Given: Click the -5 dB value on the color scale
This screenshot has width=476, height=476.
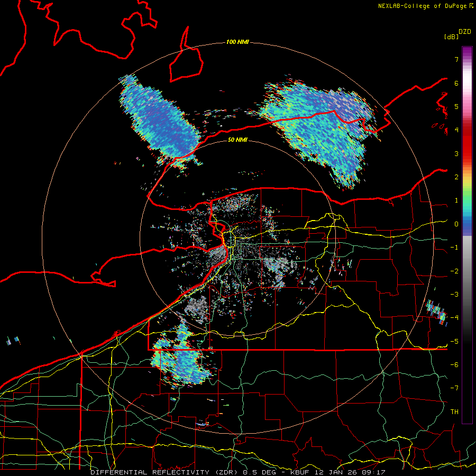Looking at the screenshot, I should coord(454,342).
